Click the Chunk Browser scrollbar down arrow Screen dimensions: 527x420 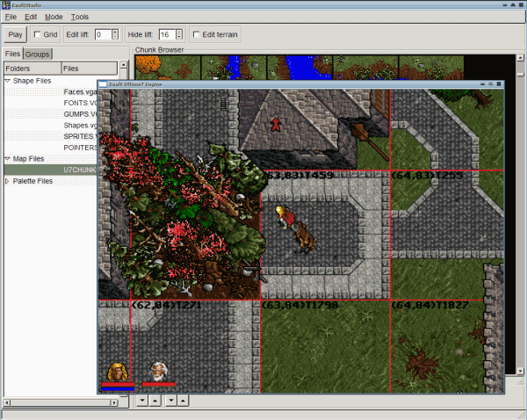[x=520, y=371]
